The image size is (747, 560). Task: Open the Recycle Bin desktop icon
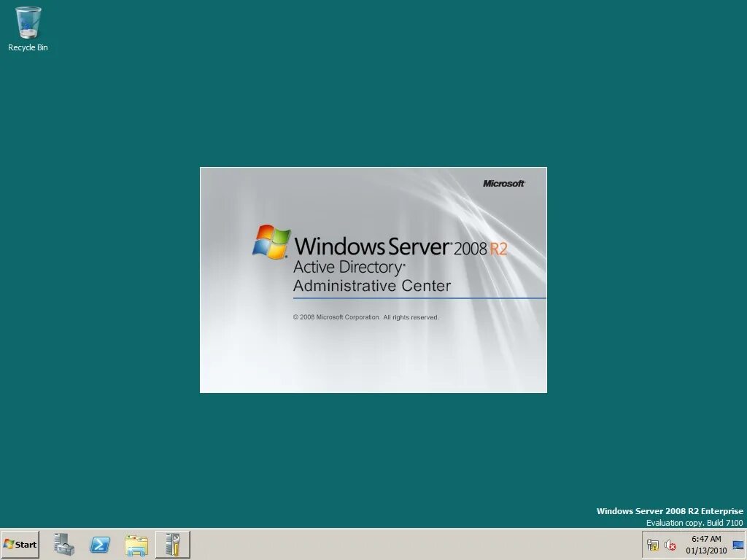pos(28,28)
